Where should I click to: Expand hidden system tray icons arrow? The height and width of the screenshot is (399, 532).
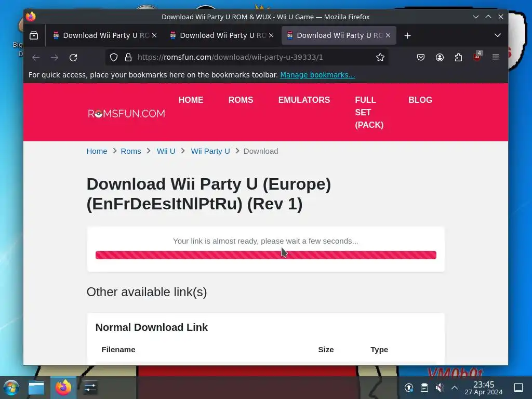(x=455, y=388)
